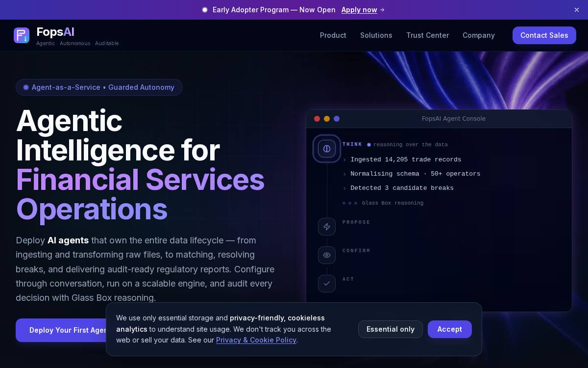Click the ACT step label

point(348,279)
